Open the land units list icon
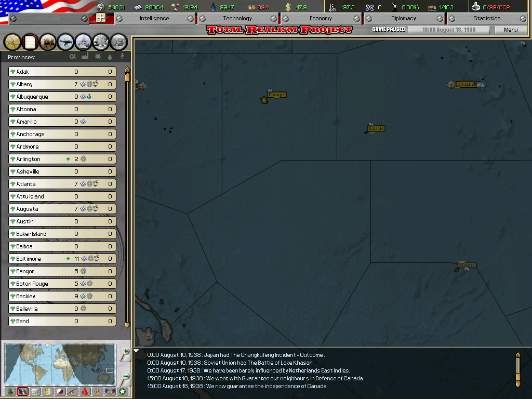Screen dimensions: 532x399 click(x=48, y=41)
